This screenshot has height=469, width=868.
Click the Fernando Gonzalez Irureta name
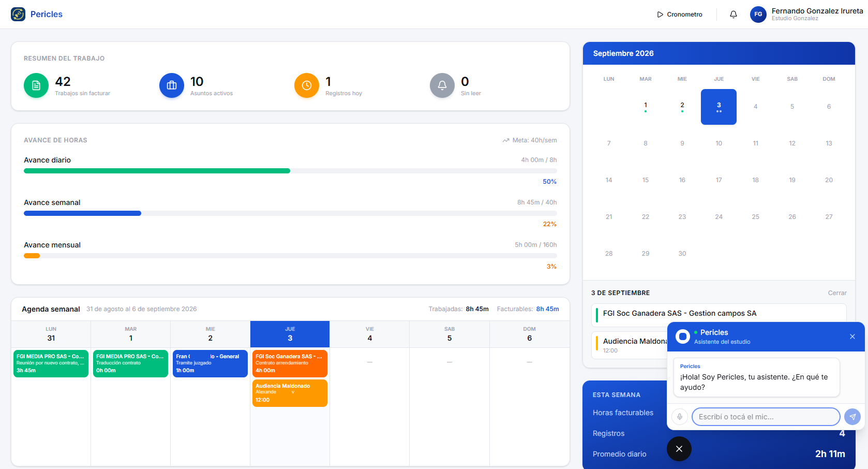click(x=817, y=11)
